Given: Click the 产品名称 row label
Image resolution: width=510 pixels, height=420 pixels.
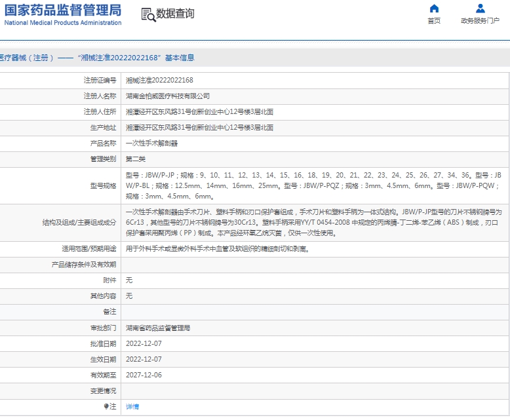Looking at the screenshot, I should point(103,143).
